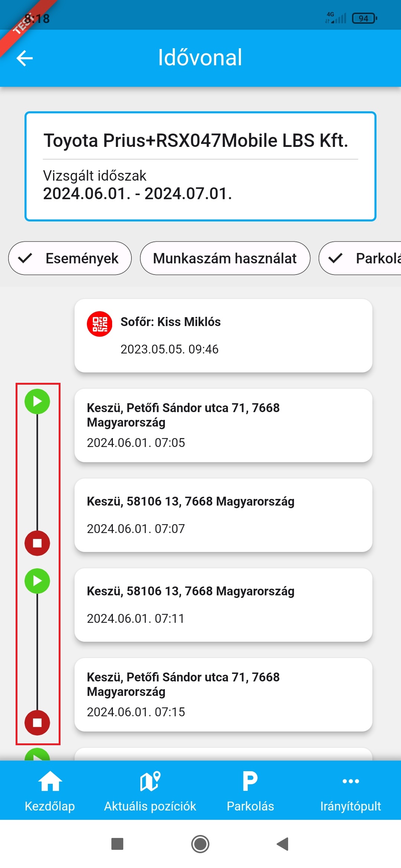Toggle the Parkolás filter chip

click(360, 258)
